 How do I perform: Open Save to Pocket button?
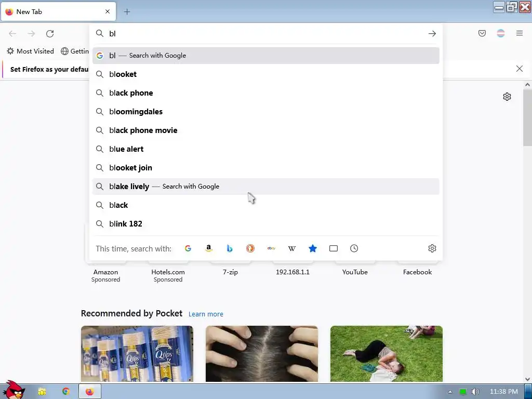[x=482, y=33]
